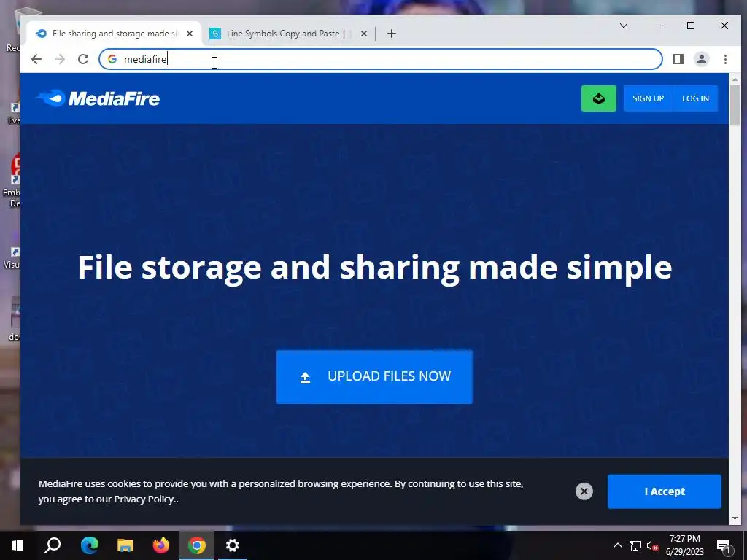
Task: Open the Chrome profile avatar icon
Action: point(702,59)
